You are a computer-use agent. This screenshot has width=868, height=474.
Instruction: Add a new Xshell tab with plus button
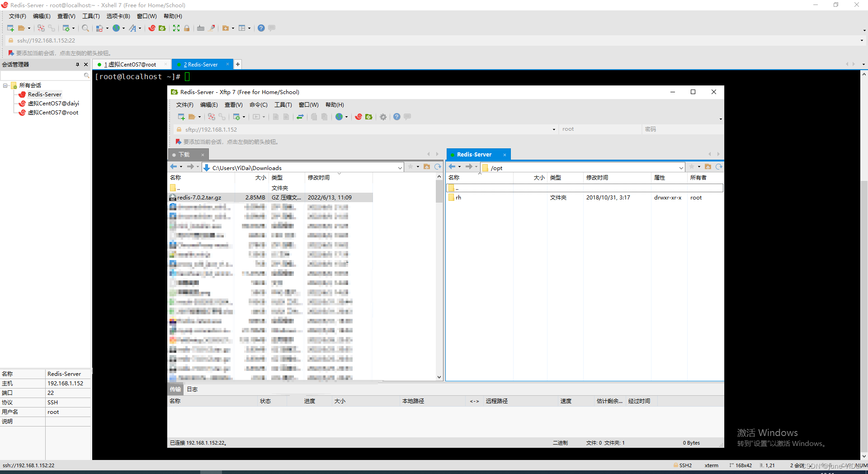coord(238,64)
